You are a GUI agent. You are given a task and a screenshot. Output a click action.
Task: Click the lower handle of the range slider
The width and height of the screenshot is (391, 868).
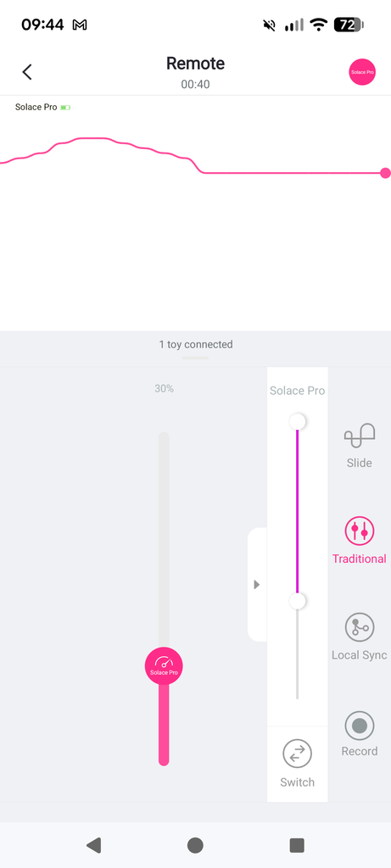(298, 601)
